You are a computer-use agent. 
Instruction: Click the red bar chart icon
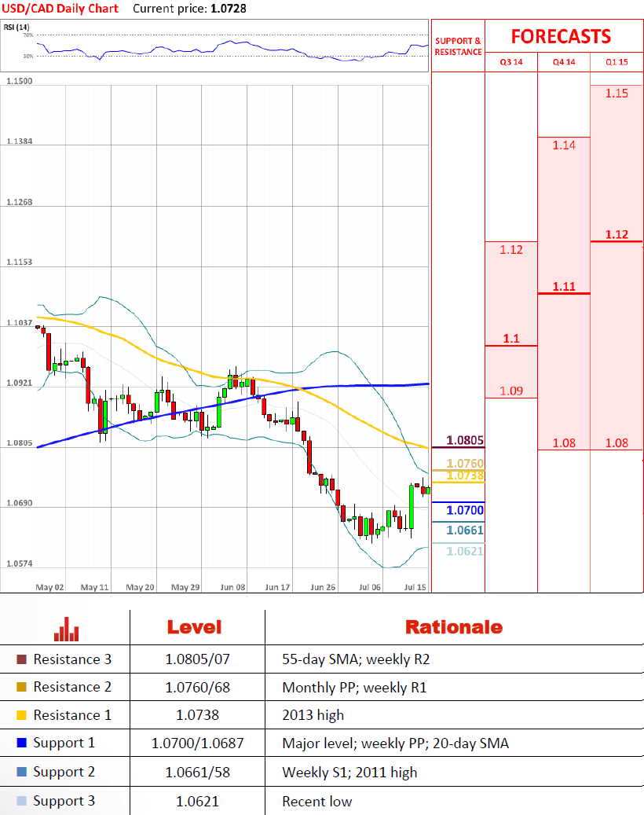(x=67, y=629)
